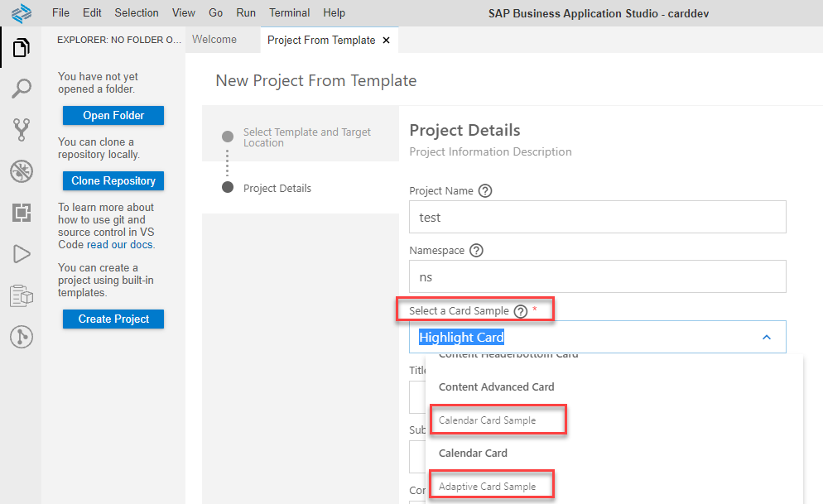Click 'You can clone a repository locally' text

tap(99, 148)
